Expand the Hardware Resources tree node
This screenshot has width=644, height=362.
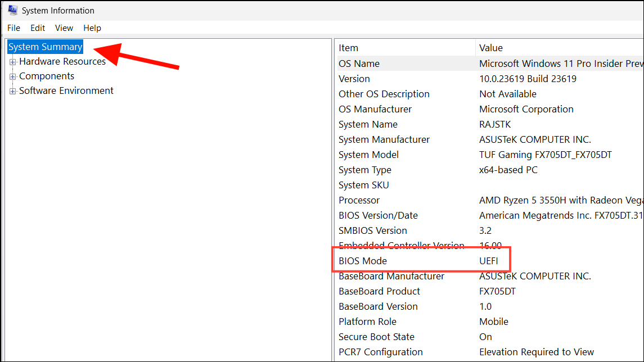click(12, 61)
